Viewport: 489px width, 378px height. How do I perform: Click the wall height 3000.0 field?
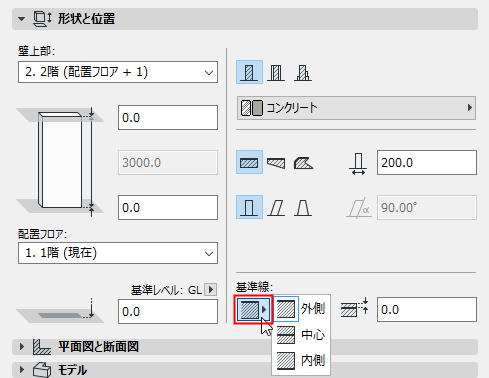168,163
